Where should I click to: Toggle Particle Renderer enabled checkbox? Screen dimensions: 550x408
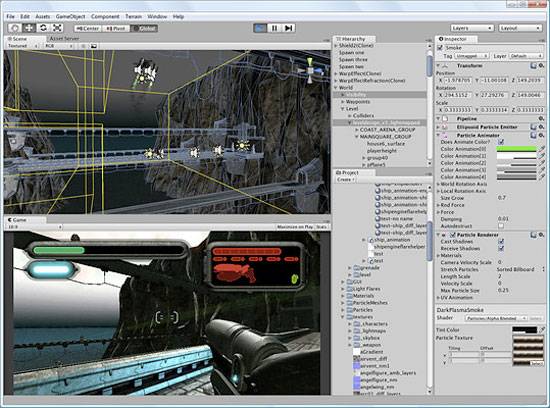[452, 234]
